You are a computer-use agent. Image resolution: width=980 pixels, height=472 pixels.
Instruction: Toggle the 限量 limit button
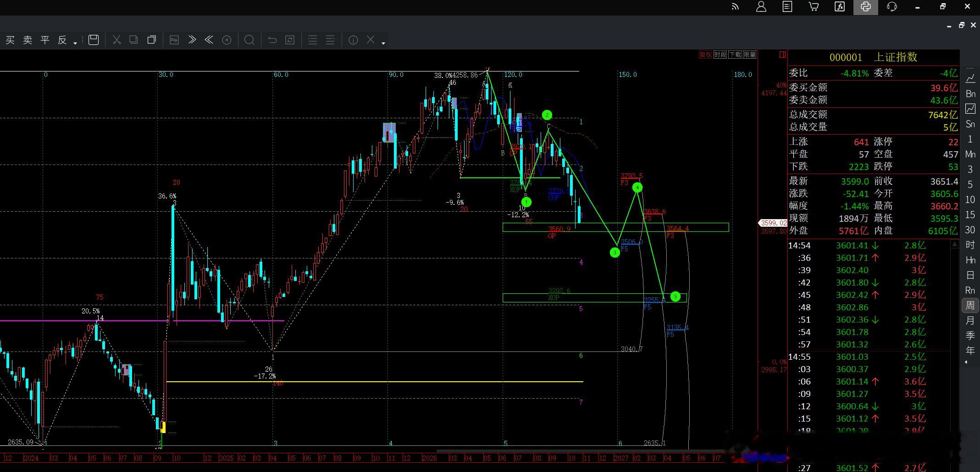[x=749, y=55]
